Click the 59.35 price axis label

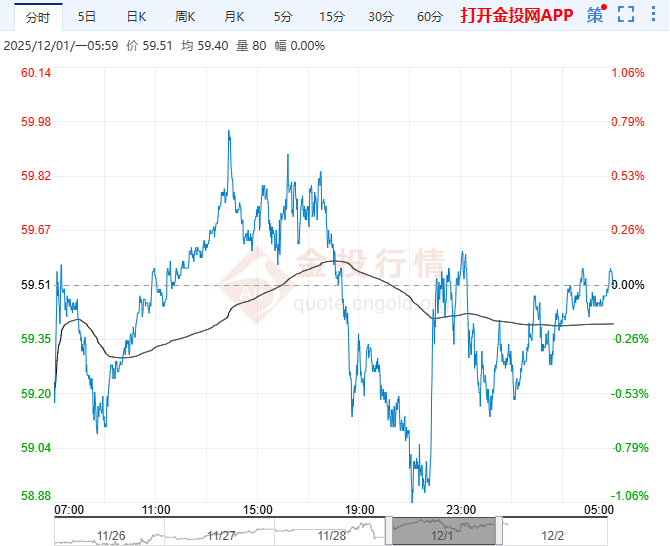point(36,339)
